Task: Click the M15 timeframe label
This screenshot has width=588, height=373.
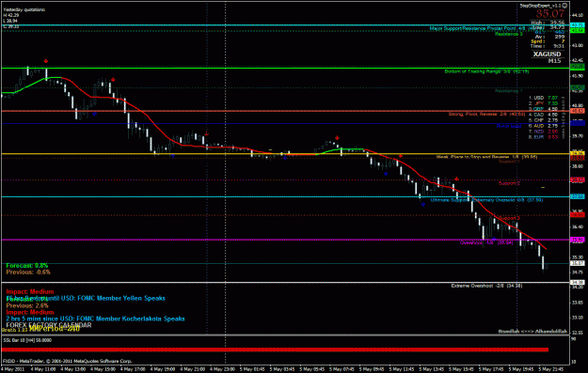Action: pyautogui.click(x=554, y=61)
